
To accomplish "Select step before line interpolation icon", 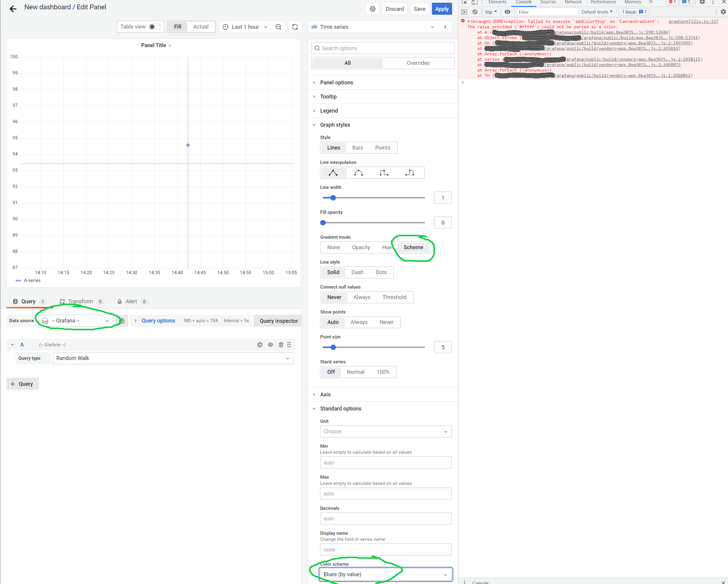I will pyautogui.click(x=384, y=173).
